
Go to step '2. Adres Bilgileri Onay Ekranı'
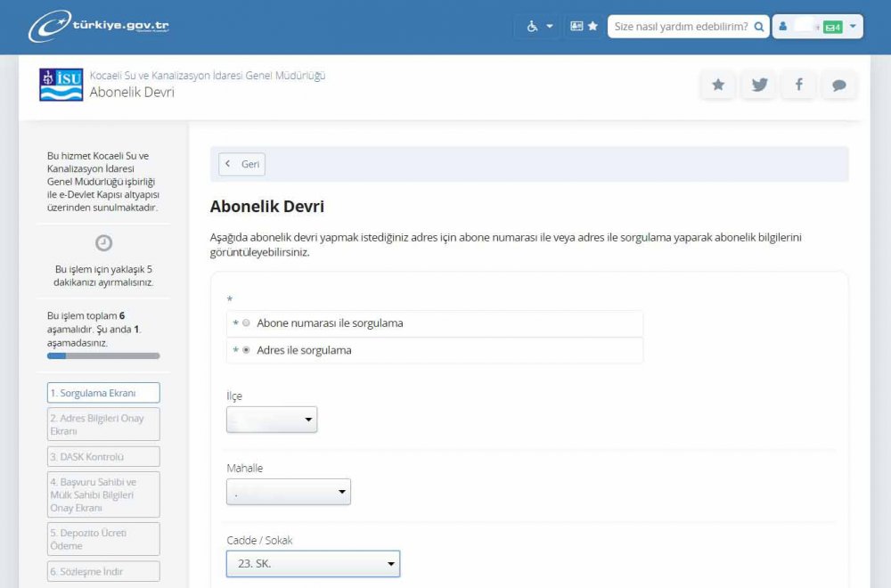tap(103, 424)
